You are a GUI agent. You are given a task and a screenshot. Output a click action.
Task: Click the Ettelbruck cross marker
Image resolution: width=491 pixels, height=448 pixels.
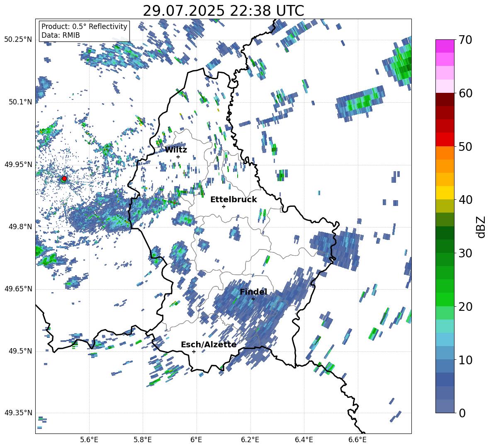[224, 206]
